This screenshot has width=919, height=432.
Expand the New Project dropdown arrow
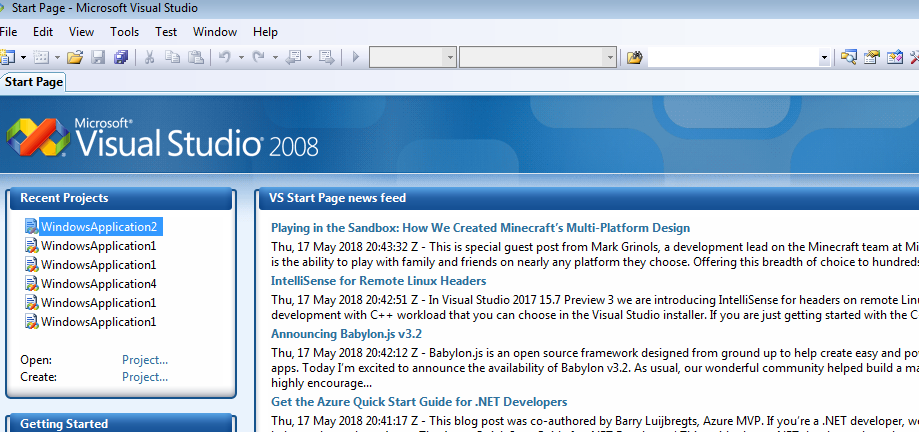tap(23, 57)
